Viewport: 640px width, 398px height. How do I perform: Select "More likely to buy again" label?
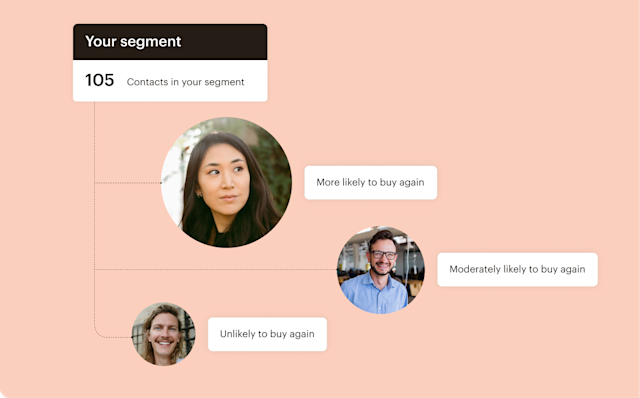coord(371,182)
